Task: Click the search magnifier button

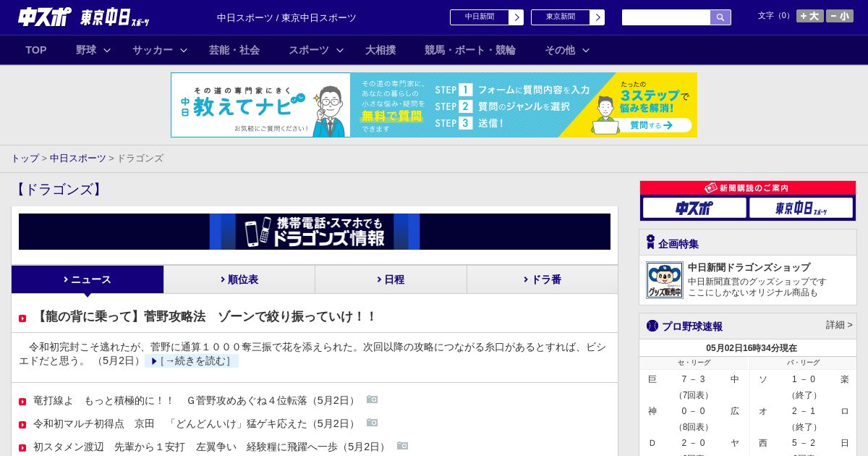Action: pyautogui.click(x=720, y=17)
